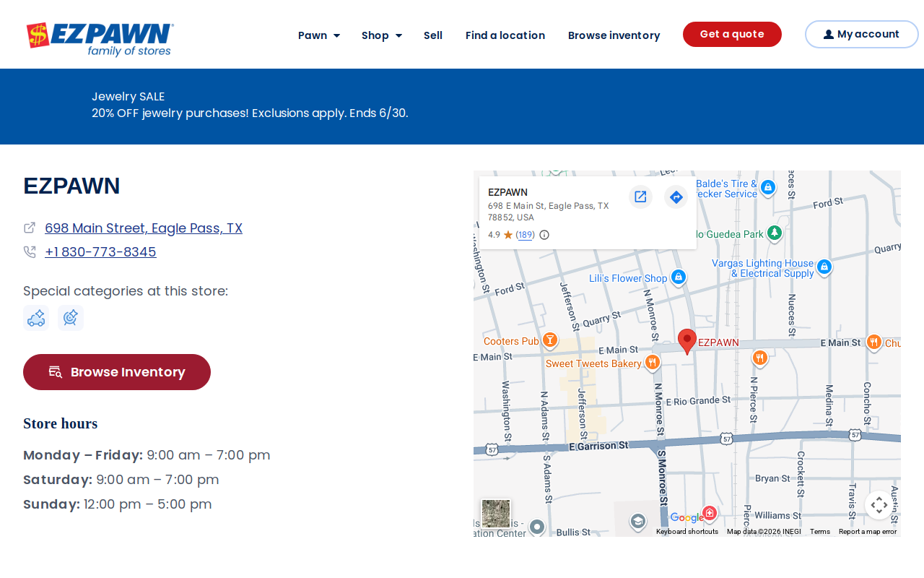Show rating info icon on map card
The height and width of the screenshot is (578, 924).
tap(544, 235)
